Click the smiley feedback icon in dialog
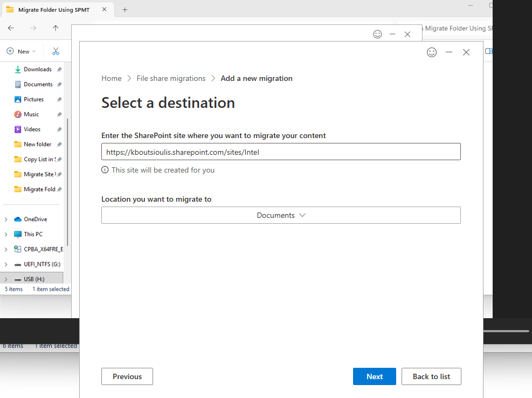This screenshot has width=532, height=398. click(x=431, y=52)
